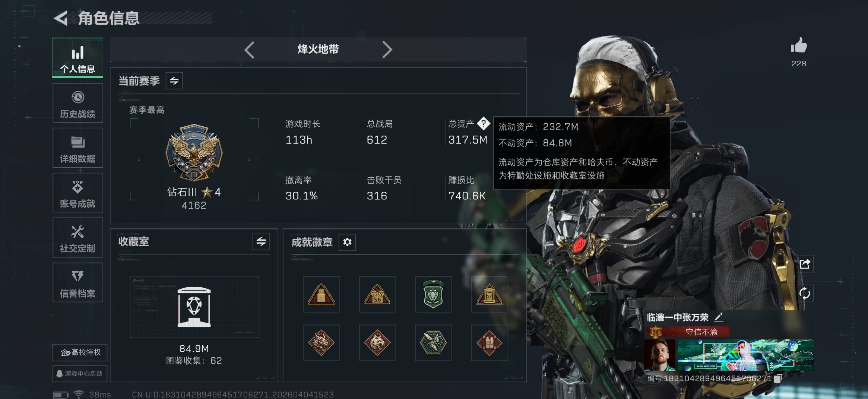Open the 历史战绩 tab
868x399 pixels.
pos(78,103)
